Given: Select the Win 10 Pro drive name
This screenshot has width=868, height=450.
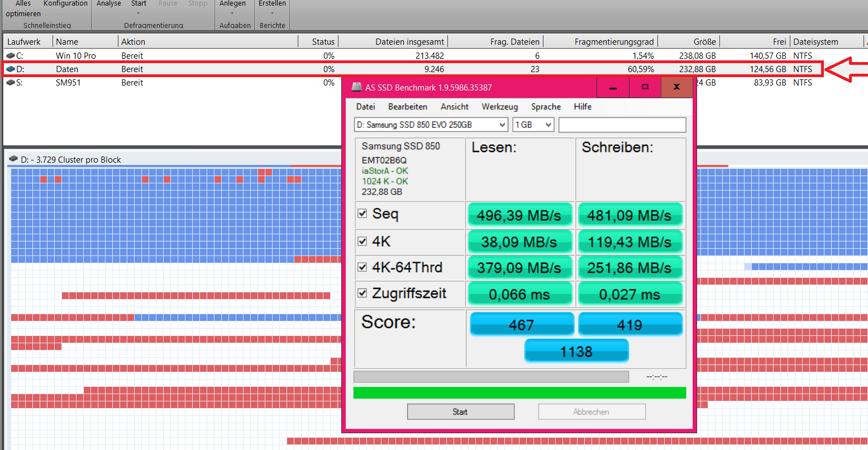Looking at the screenshot, I should [76, 55].
